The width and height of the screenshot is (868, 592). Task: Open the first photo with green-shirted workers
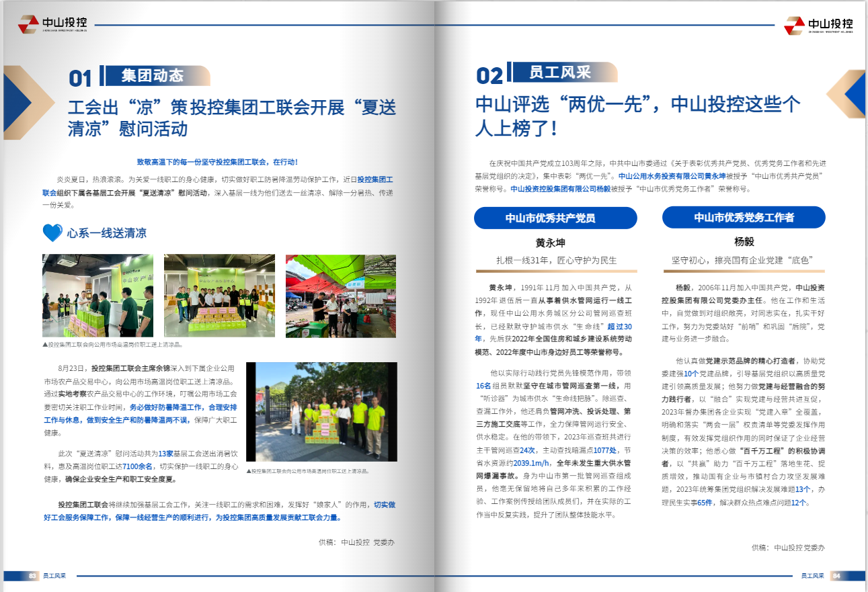click(97, 296)
